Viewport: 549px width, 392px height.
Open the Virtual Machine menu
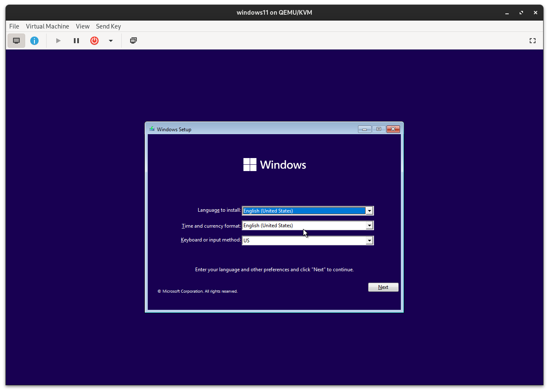47,26
